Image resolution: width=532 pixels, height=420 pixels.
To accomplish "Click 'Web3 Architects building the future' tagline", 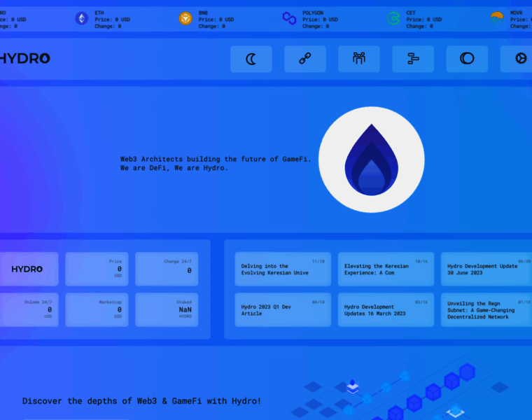I will tap(216, 164).
